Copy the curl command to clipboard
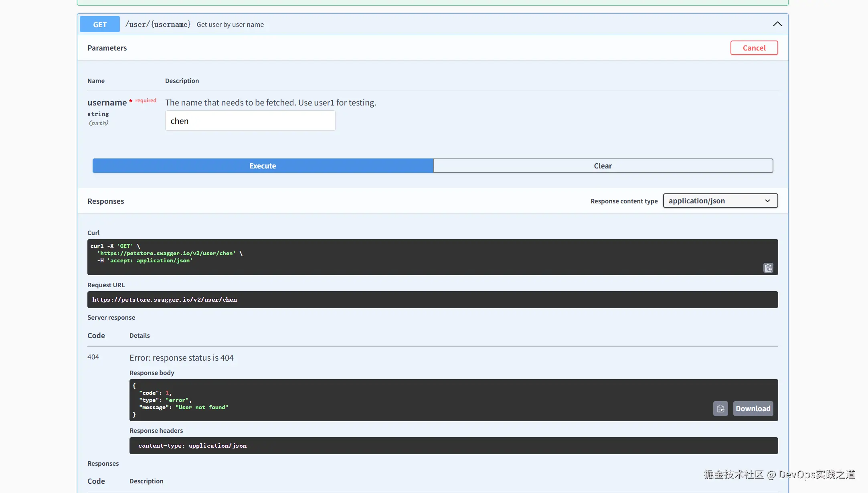This screenshot has width=868, height=493. pyautogui.click(x=768, y=268)
